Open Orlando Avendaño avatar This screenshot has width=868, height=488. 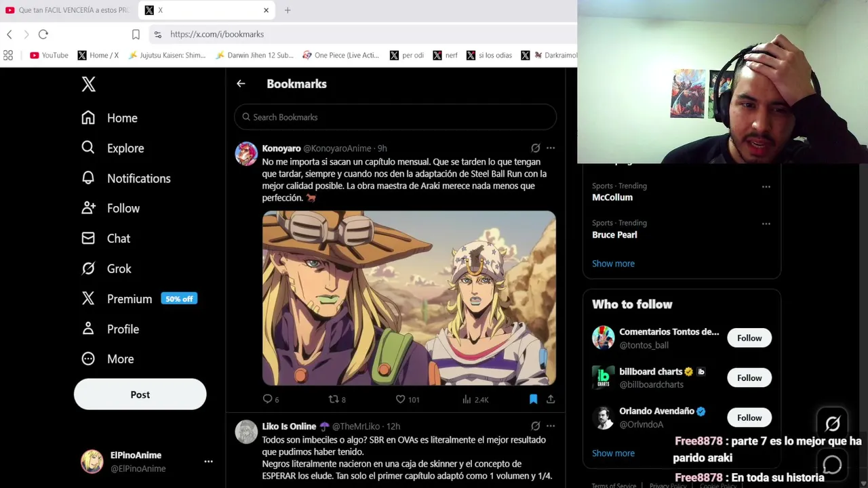603,418
